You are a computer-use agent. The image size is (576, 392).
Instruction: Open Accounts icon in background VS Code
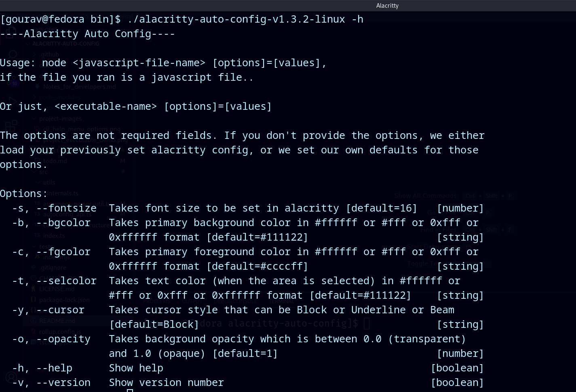point(11,377)
